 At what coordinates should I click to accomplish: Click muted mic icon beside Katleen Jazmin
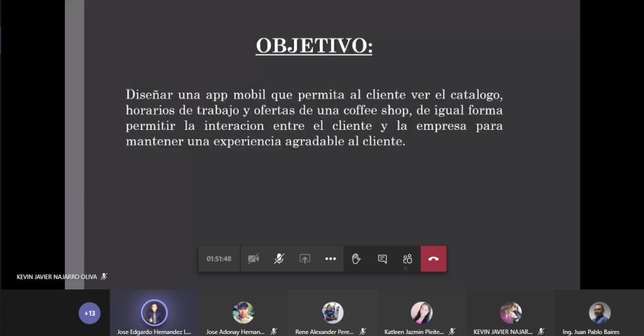pos(452,331)
